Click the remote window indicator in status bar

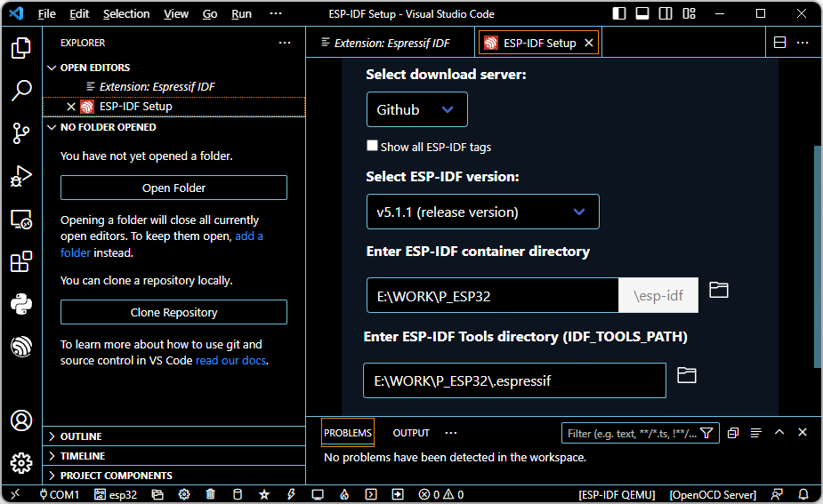15,494
